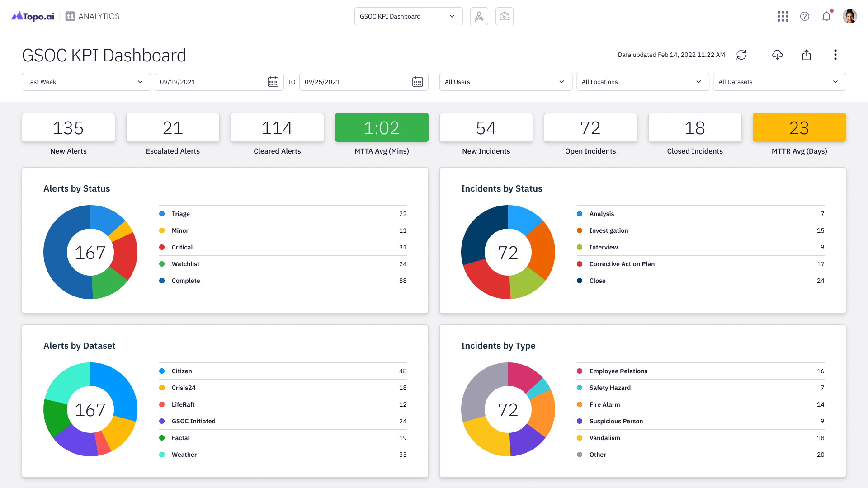Click the yellow MTTR Avg tile
This screenshot has width=868, height=488.
click(799, 127)
